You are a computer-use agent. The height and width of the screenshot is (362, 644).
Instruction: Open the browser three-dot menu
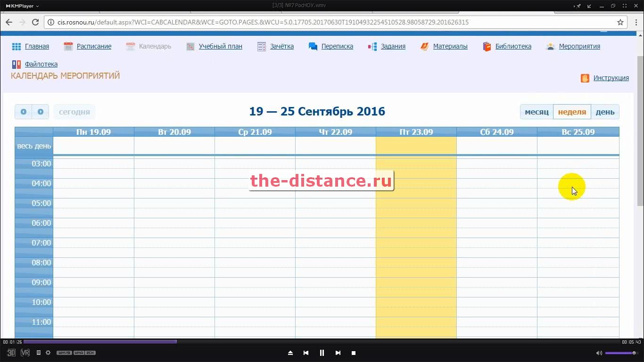634,22
